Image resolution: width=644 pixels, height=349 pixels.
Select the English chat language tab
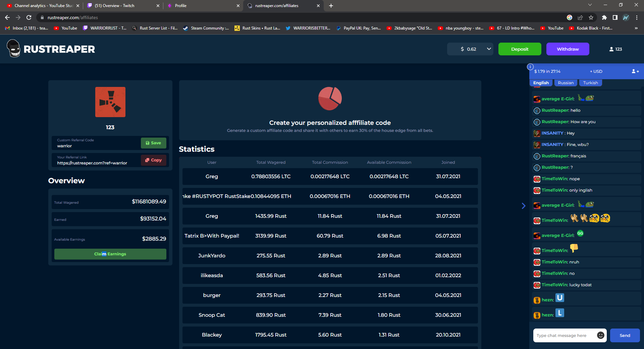coord(541,83)
